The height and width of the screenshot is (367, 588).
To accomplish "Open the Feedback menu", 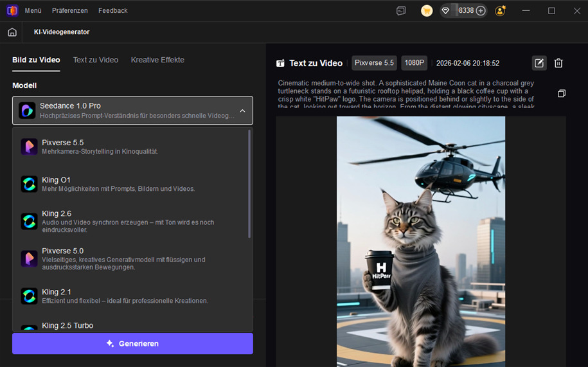I will point(113,10).
